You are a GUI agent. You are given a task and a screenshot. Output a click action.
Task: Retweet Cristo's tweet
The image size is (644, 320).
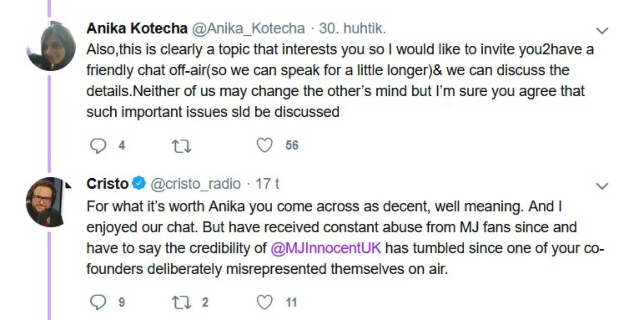[x=181, y=302]
